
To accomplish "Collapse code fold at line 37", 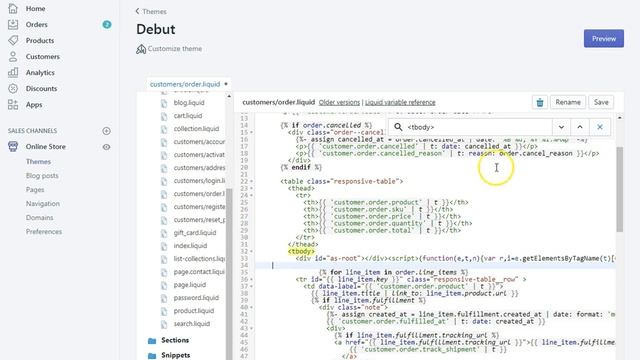I will click(x=251, y=286).
